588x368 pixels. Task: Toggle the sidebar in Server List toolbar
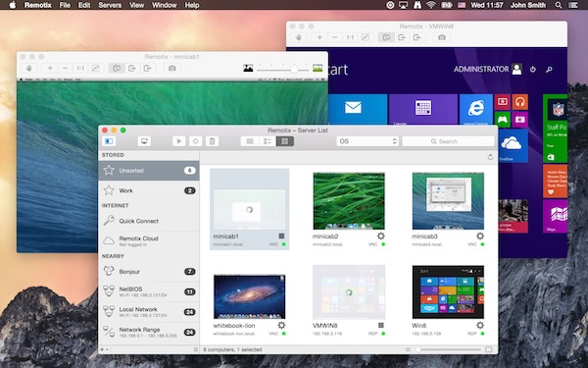[x=109, y=141]
